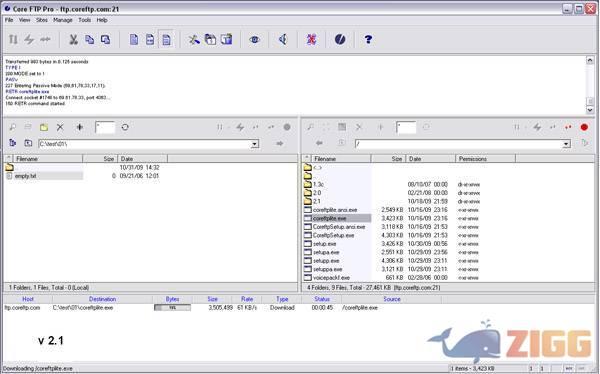600x374 pixels.
Task: Open the Sites menu
Action: [42, 20]
